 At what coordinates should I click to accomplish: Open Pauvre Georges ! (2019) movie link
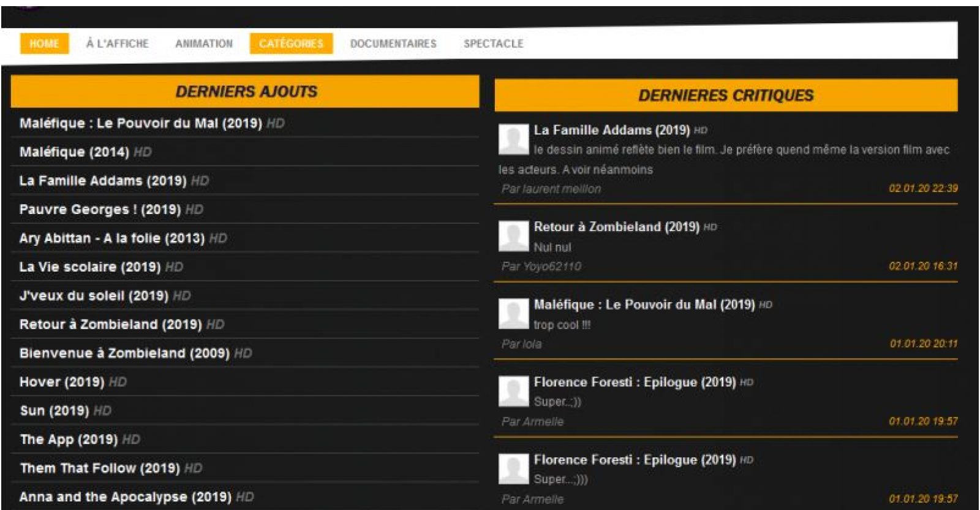(x=100, y=210)
